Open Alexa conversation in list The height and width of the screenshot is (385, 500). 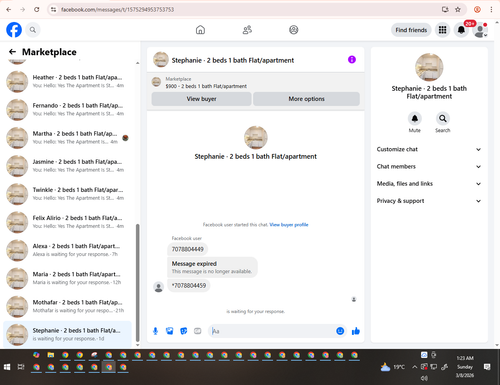coord(67,250)
